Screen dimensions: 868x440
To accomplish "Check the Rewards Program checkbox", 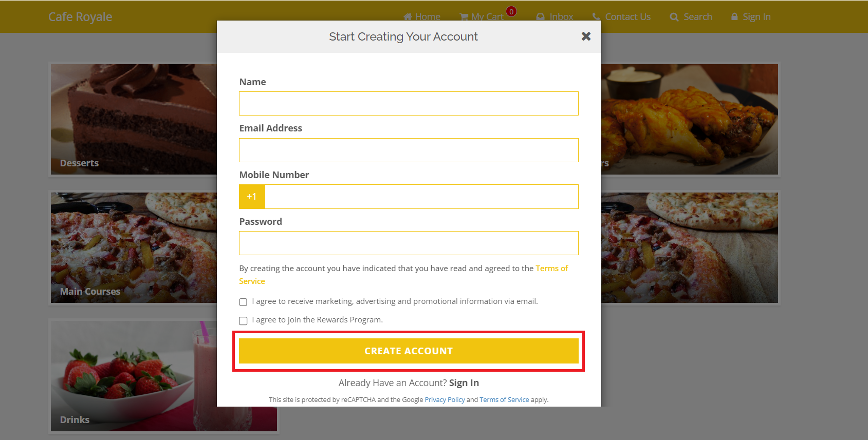I will (243, 321).
